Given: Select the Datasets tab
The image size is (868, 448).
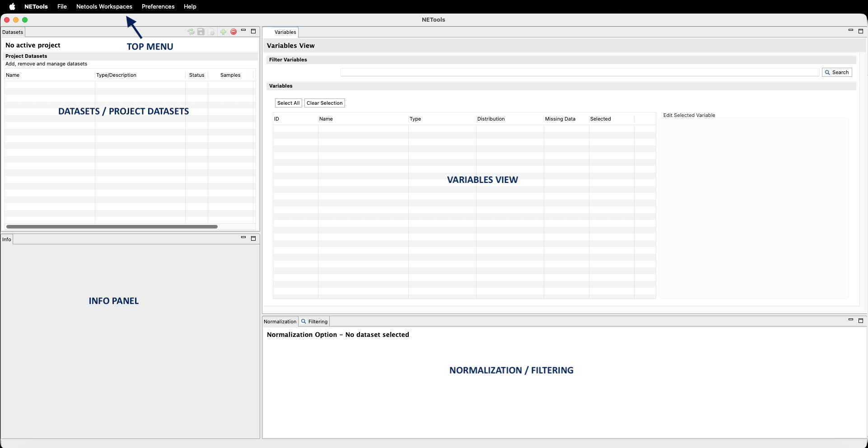Looking at the screenshot, I should tap(13, 32).
